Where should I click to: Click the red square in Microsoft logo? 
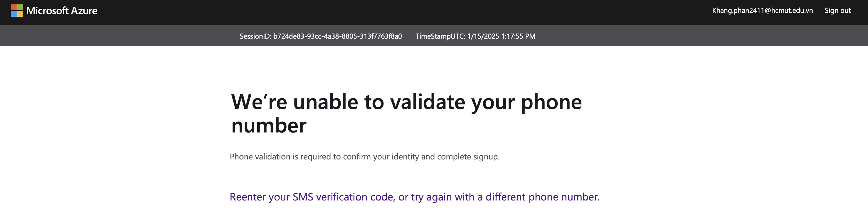pos(14,8)
